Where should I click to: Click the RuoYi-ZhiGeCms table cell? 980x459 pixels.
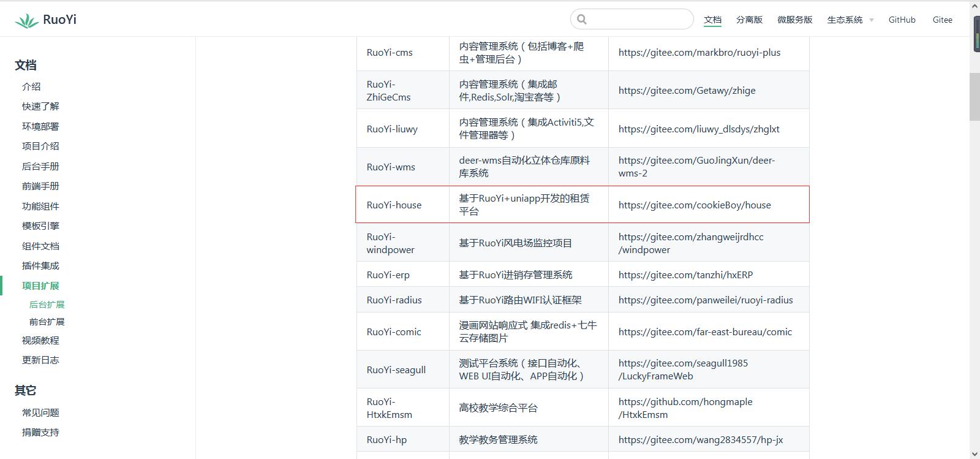[403, 90]
